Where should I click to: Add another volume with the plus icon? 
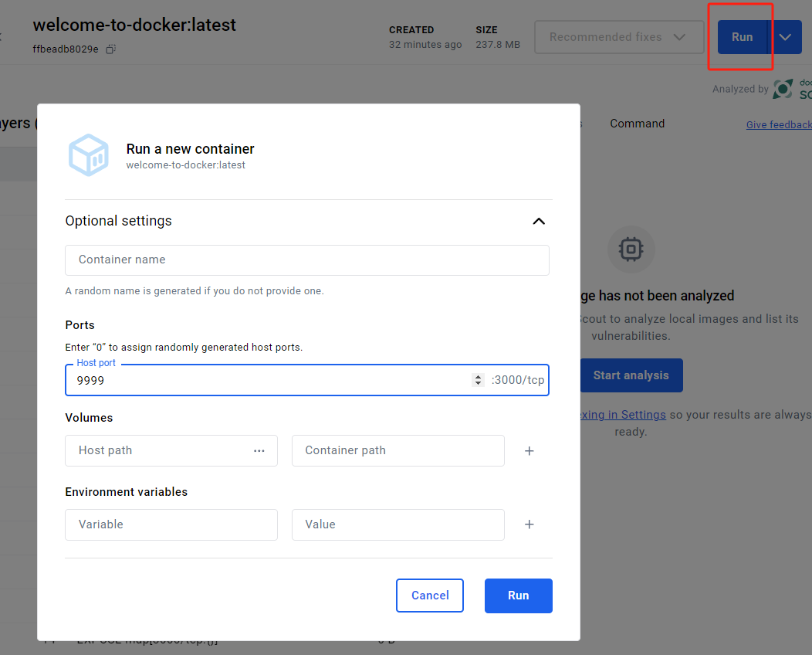tap(529, 451)
